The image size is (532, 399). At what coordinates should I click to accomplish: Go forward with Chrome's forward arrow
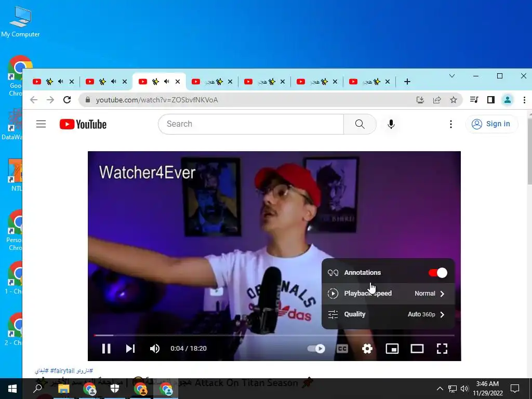(x=50, y=100)
